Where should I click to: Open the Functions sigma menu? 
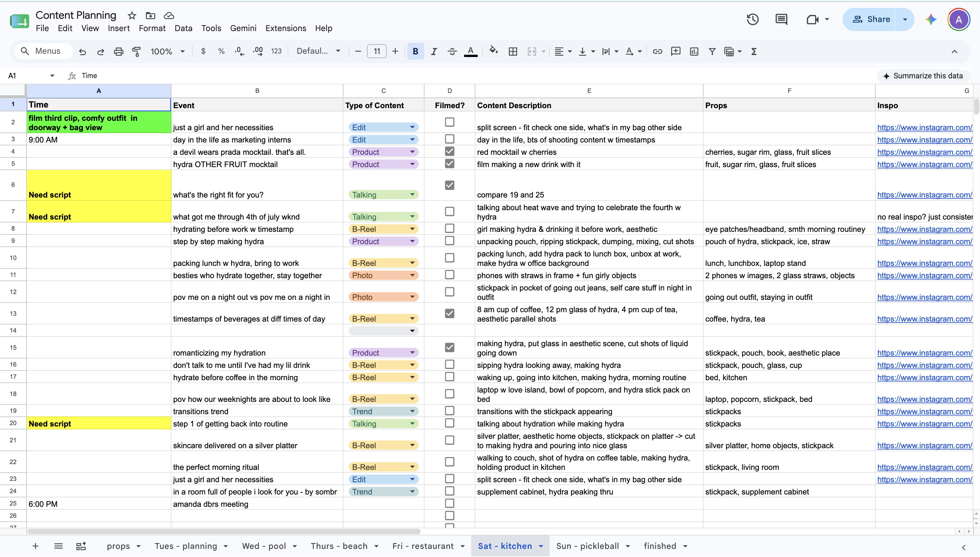point(754,51)
